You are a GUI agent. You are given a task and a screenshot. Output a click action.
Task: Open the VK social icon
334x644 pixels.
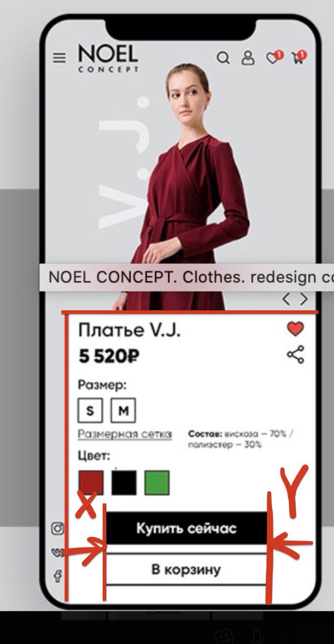pos(57,552)
